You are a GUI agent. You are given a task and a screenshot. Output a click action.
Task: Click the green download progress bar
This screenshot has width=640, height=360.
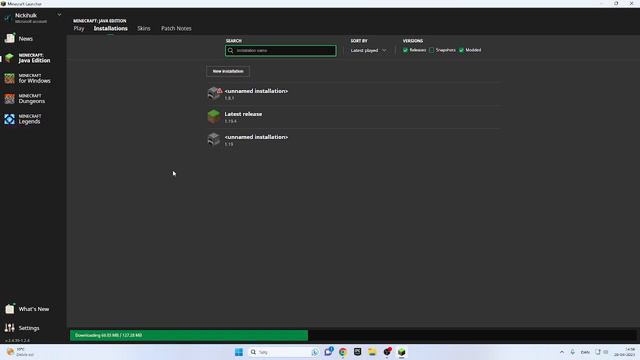189,335
